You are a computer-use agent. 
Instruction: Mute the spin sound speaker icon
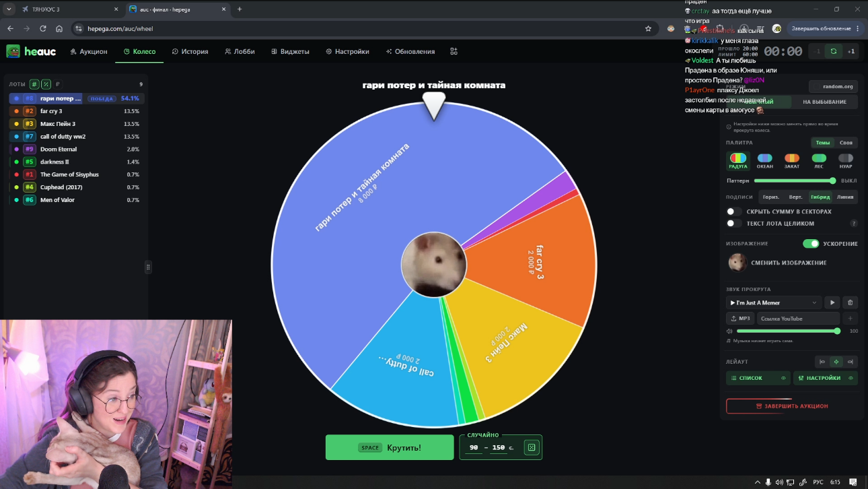click(x=729, y=331)
